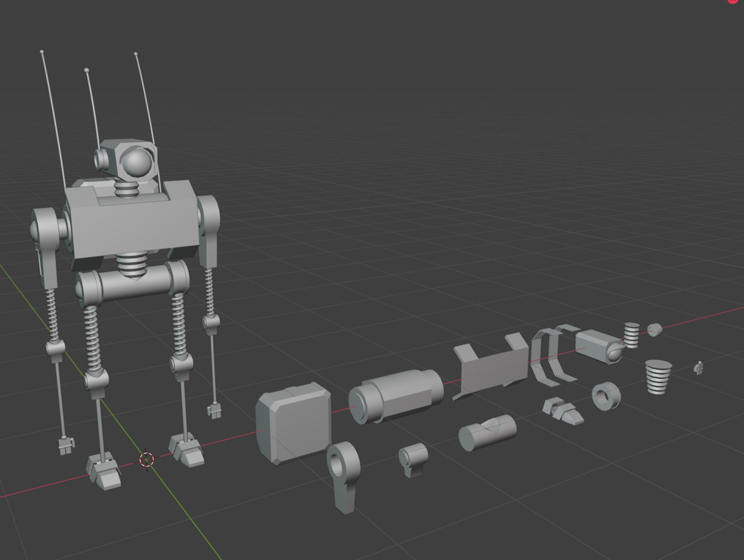
Task: Select the small separate sphere on red axis
Action: [654, 329]
